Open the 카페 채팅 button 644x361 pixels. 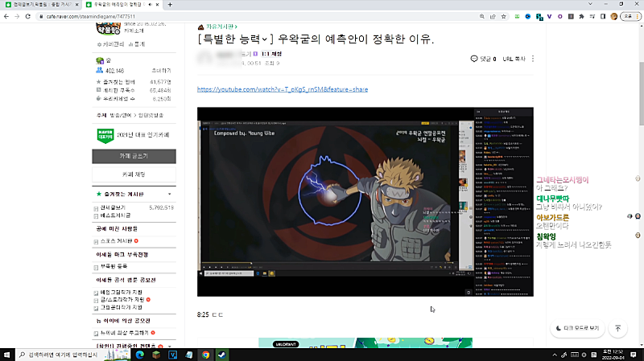coord(134,174)
